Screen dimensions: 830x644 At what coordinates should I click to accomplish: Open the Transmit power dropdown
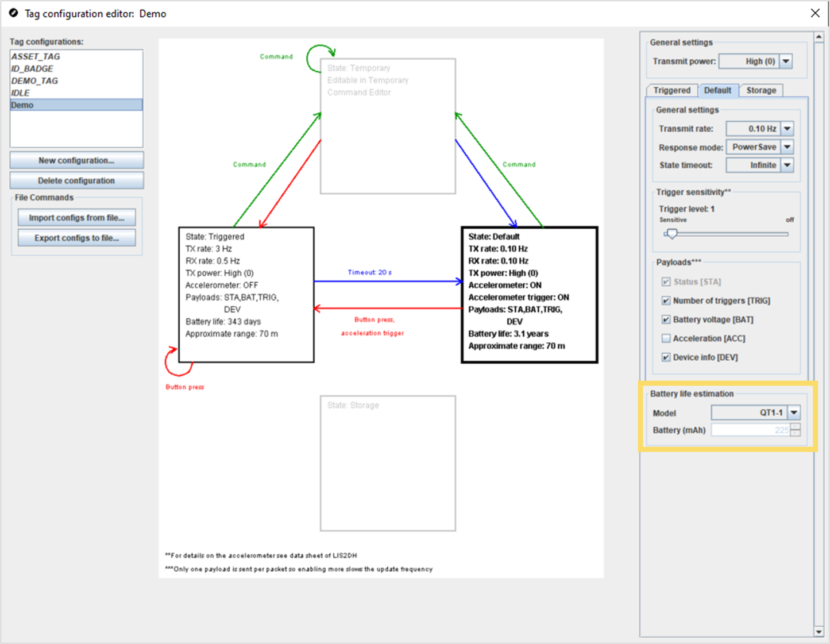786,61
